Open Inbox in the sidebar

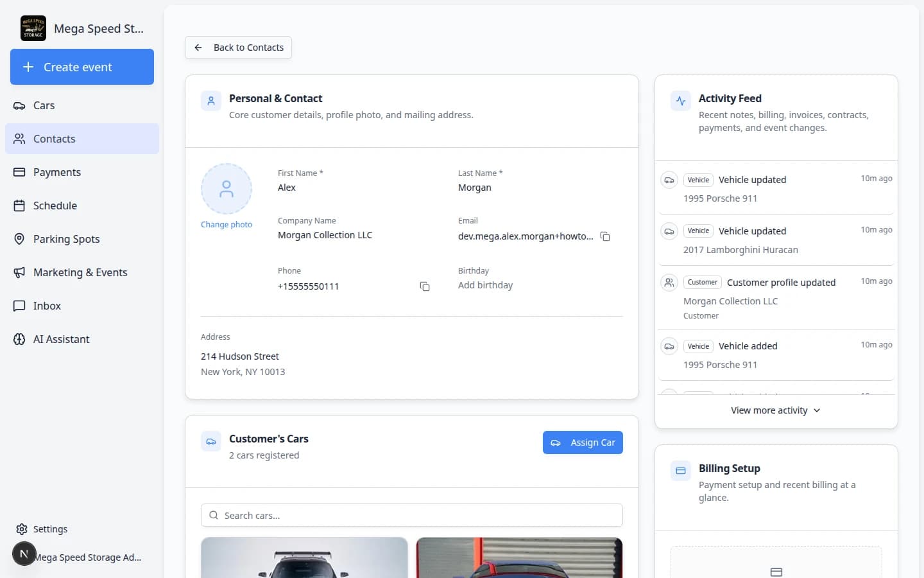click(x=82, y=306)
